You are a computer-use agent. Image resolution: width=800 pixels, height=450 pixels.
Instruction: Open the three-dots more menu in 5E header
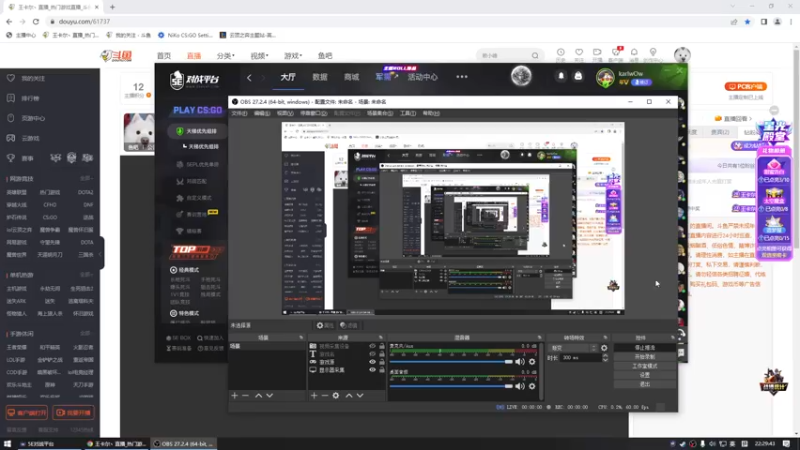click(462, 77)
